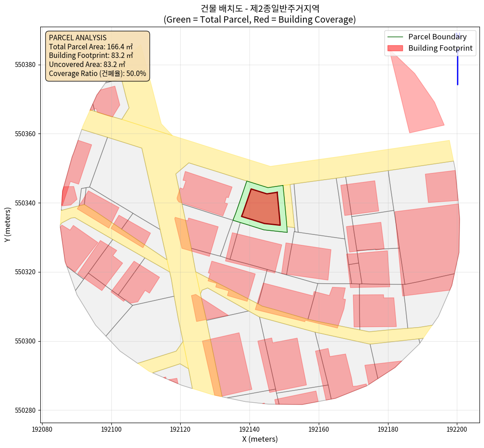Click the 192200 tick label on x-axis
The image size is (484, 448).
(457, 427)
